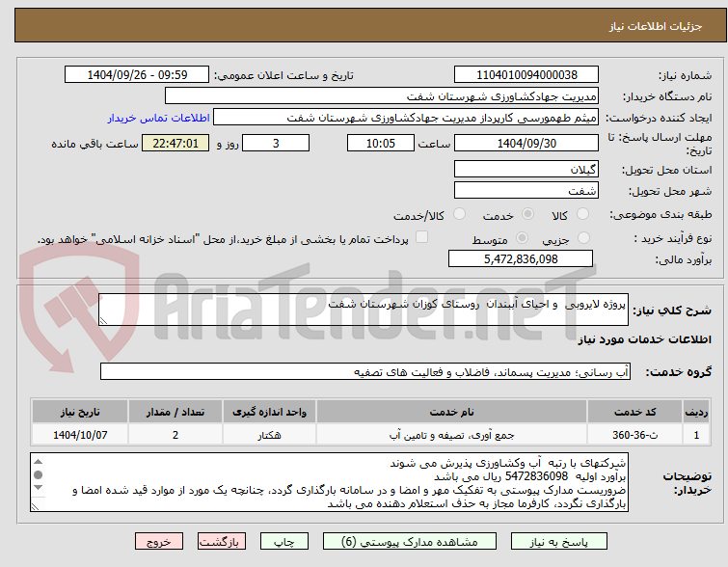Select the متوسط purchase type radio
The image size is (728, 567).
[x=522, y=238]
